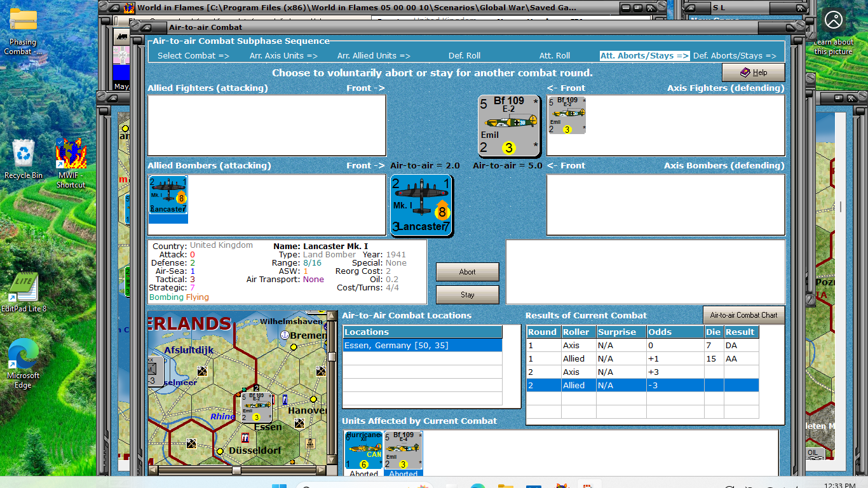Click Bremen port anchor symbol on map

tap(285, 334)
